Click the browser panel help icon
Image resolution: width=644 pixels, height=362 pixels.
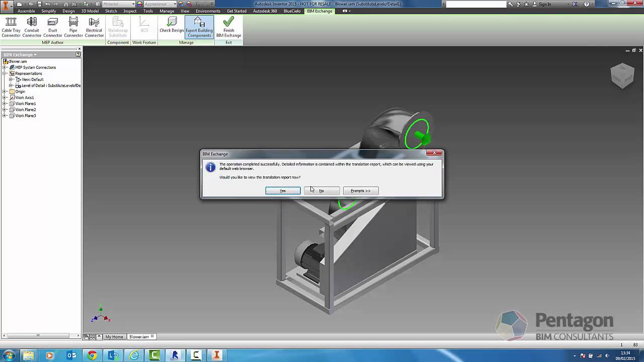click(78, 54)
